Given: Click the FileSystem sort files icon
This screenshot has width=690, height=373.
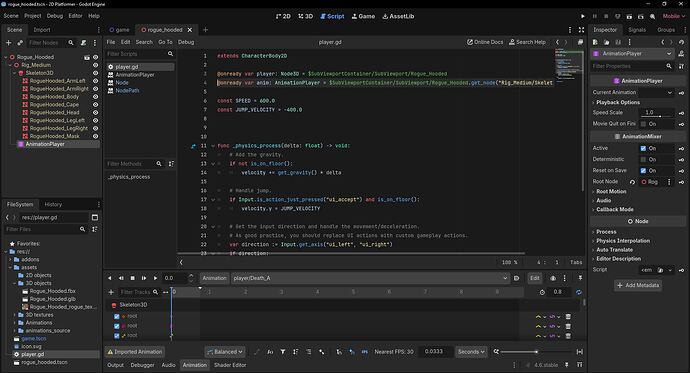Looking at the screenshot, I should pos(95,229).
